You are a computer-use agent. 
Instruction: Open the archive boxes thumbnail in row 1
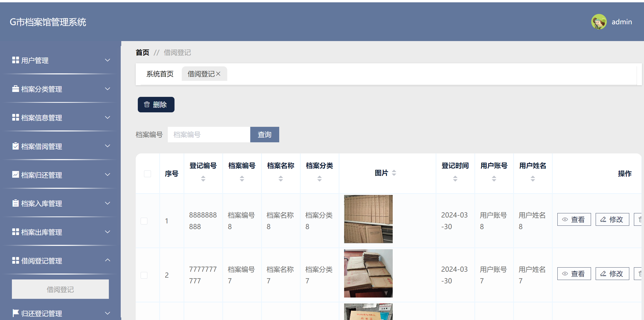click(x=368, y=219)
